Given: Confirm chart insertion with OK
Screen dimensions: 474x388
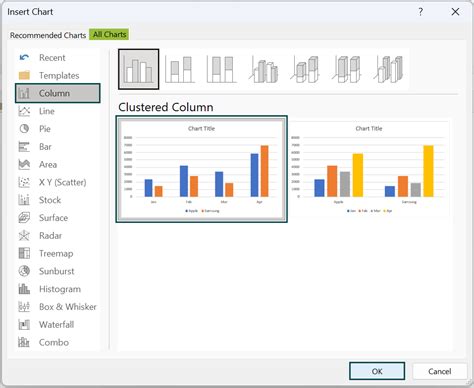Looking at the screenshot, I should pos(377,371).
